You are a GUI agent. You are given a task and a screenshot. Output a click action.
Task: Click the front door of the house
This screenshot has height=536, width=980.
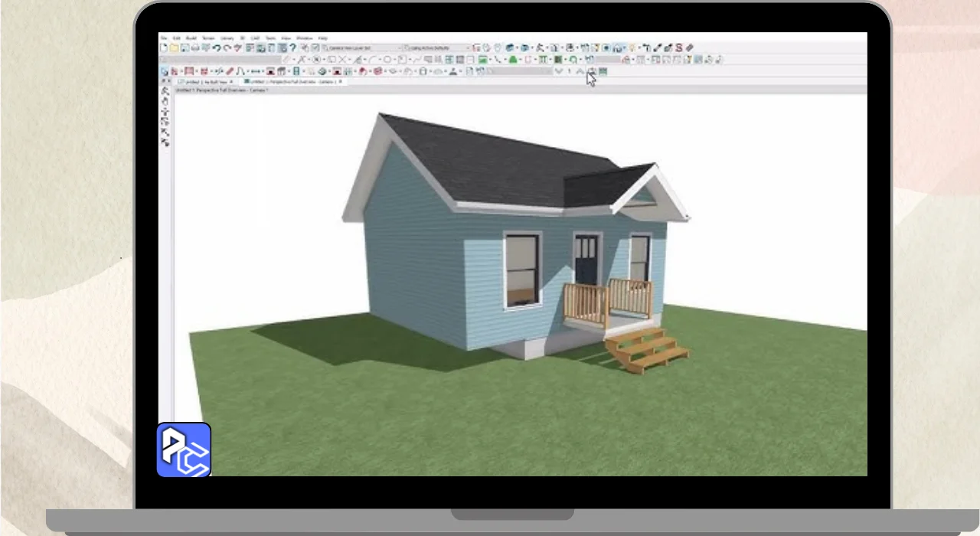(x=586, y=262)
